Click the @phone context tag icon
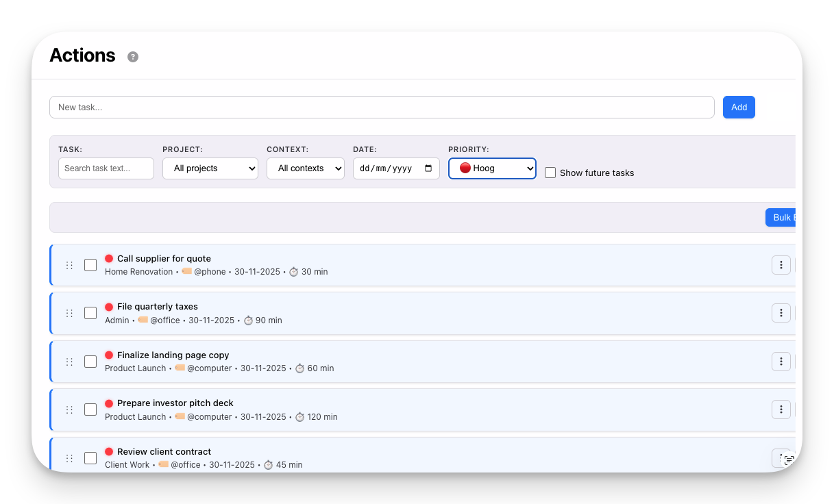 186,271
